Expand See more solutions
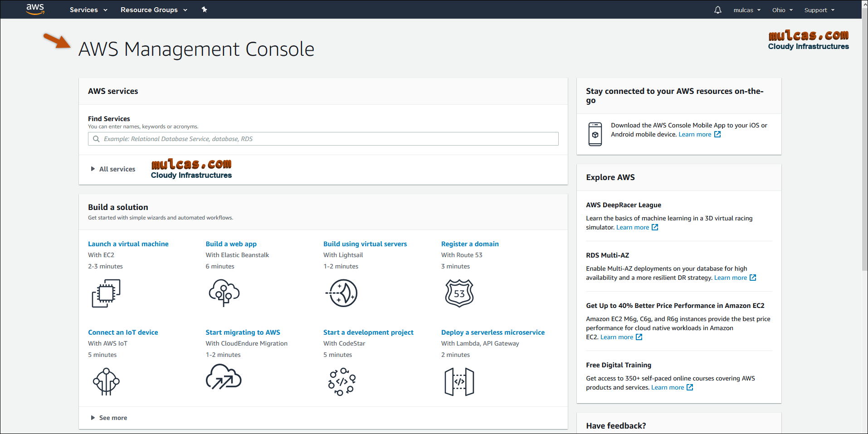Screen dimensions: 868x434 (x=109, y=418)
